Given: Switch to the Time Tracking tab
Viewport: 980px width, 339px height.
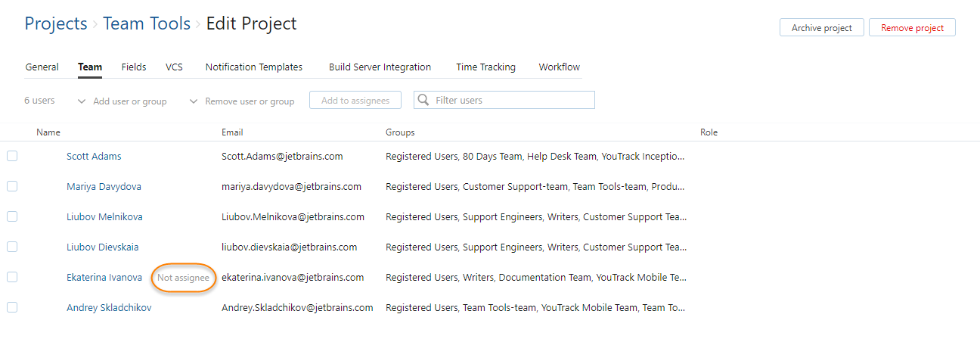Looking at the screenshot, I should pos(485,67).
